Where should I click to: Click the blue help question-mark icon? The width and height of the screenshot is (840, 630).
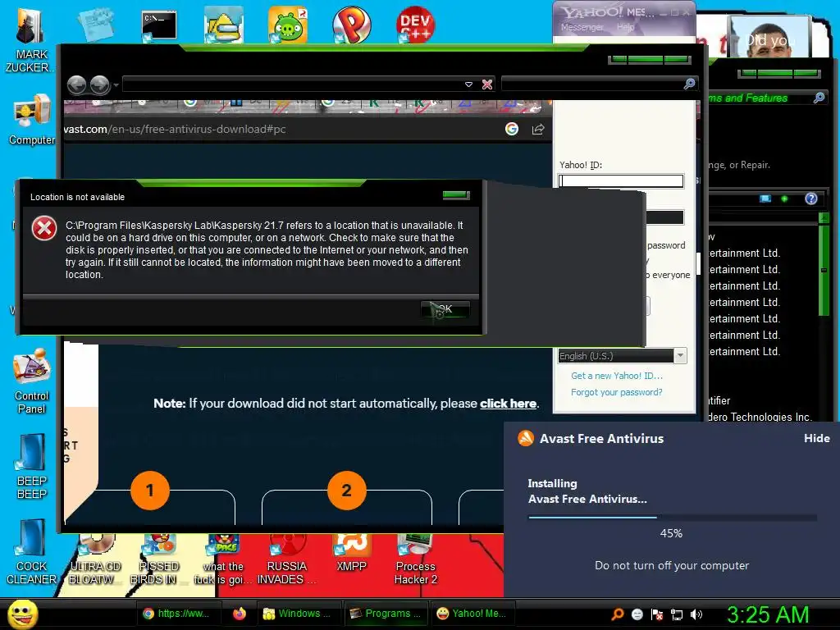(x=811, y=199)
